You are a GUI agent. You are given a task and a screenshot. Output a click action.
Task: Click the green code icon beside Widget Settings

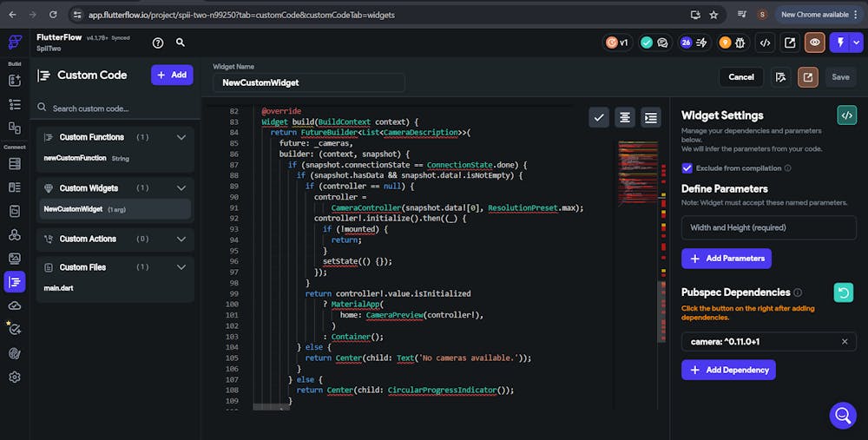click(x=846, y=115)
